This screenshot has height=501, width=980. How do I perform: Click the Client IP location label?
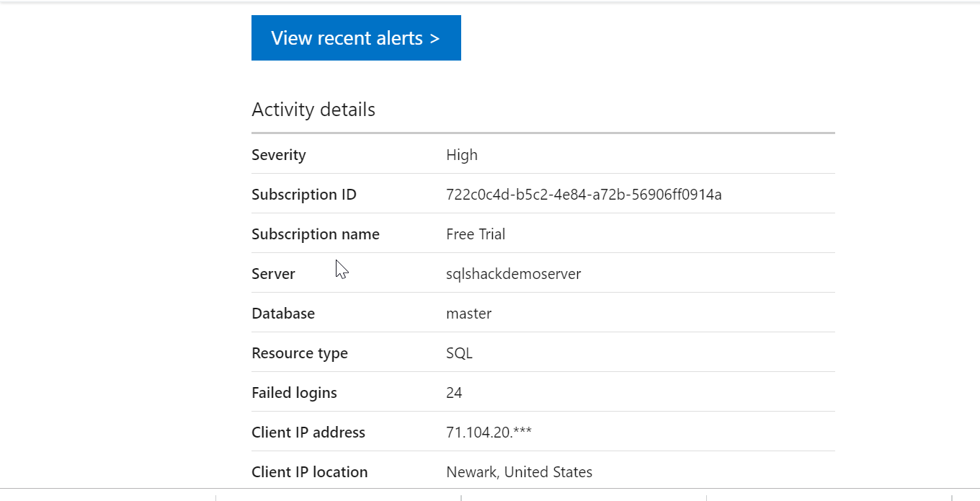tap(310, 472)
